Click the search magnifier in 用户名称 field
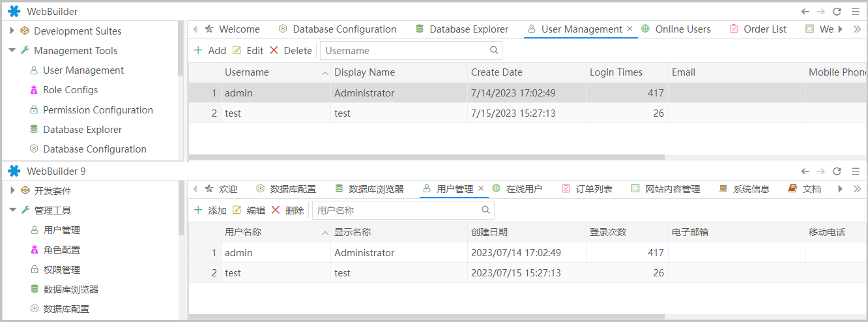868x322 pixels. pos(485,210)
